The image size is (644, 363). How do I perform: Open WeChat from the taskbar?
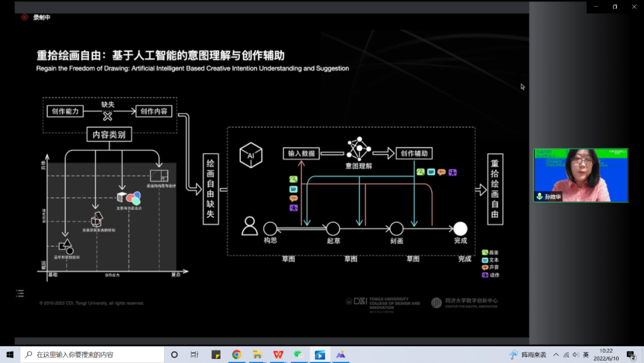click(299, 355)
